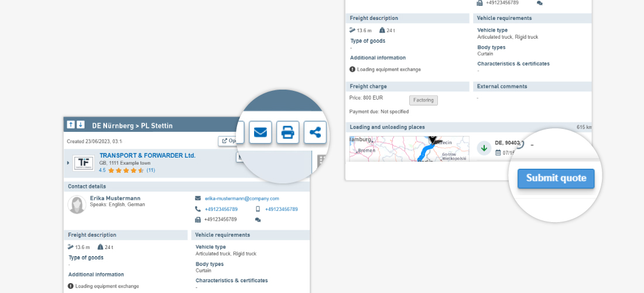Click the mobile number next to smartphone icon
This screenshot has height=293, width=644.
point(281,209)
